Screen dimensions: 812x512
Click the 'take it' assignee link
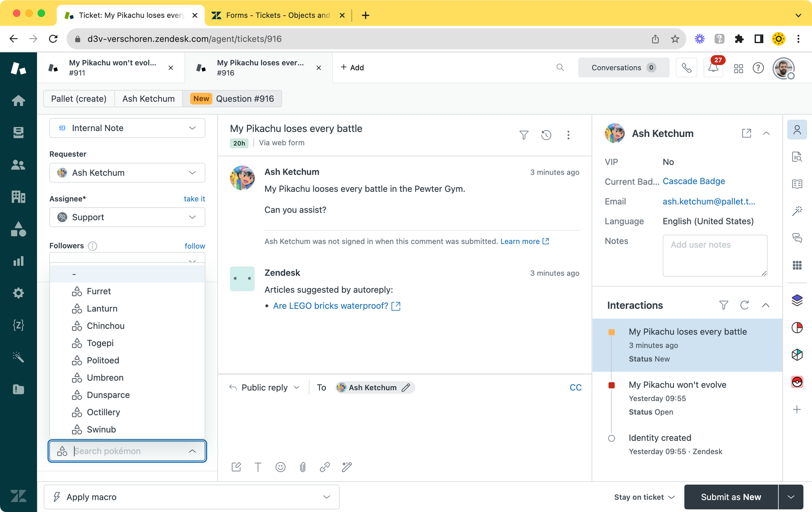[x=194, y=199]
